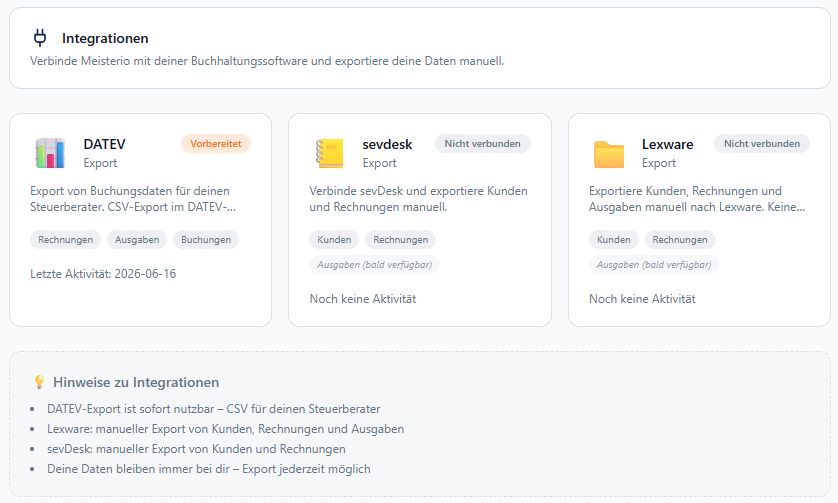Click the Hinweise zu Integrationen heading
Image resolution: width=838 pixels, height=503 pixels.
pyautogui.click(x=136, y=382)
